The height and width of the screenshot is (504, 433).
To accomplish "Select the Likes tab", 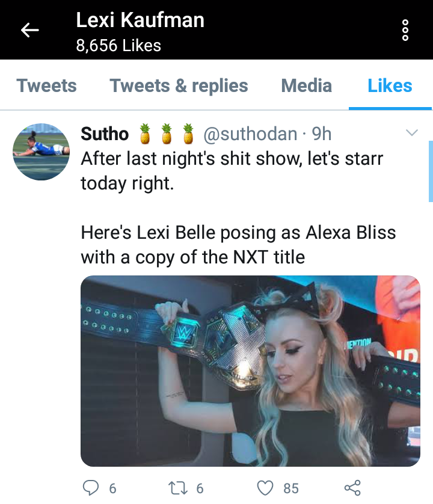I will pyautogui.click(x=390, y=85).
